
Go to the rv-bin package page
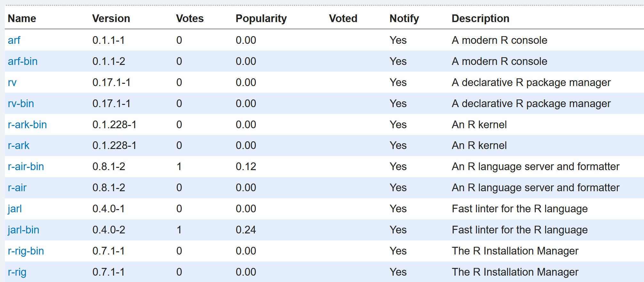click(21, 104)
